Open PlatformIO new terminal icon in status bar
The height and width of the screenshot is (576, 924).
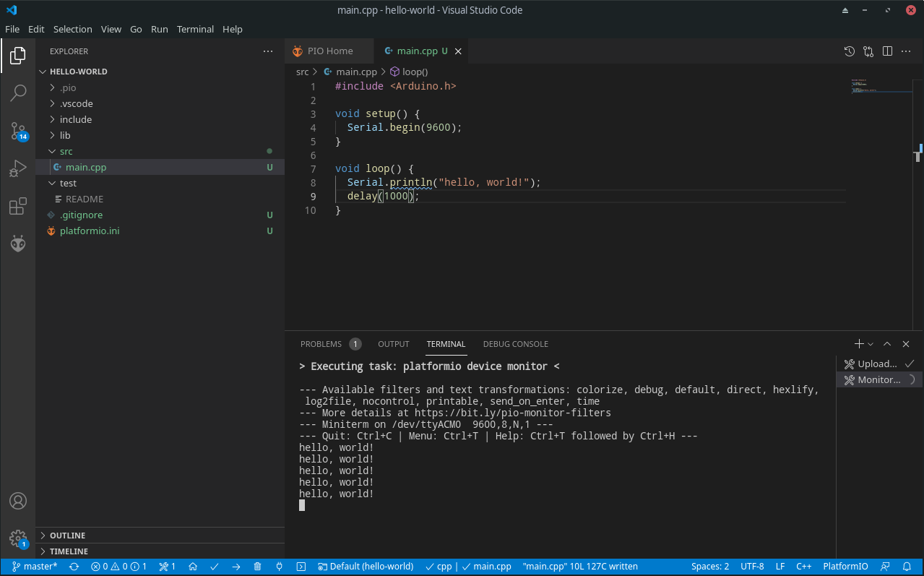coord(301,567)
